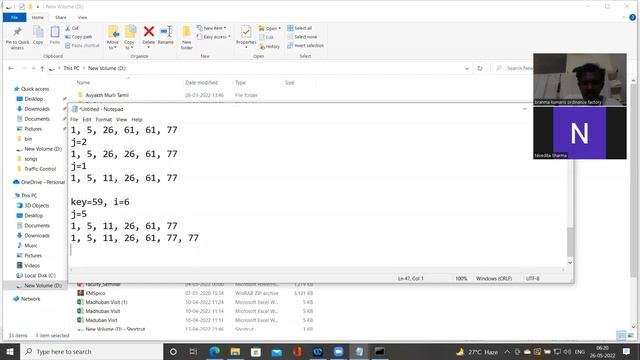Click Select none in ribbon
640x360 pixels.
coord(302,37)
